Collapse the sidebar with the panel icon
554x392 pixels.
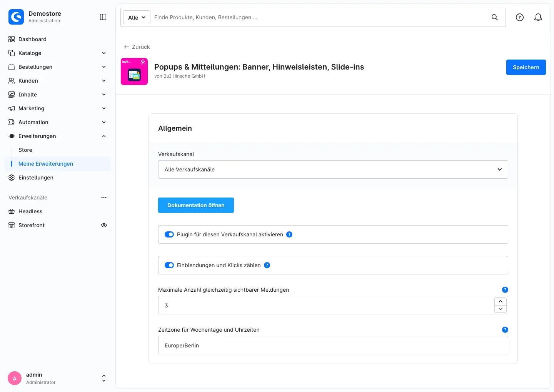pos(103,17)
